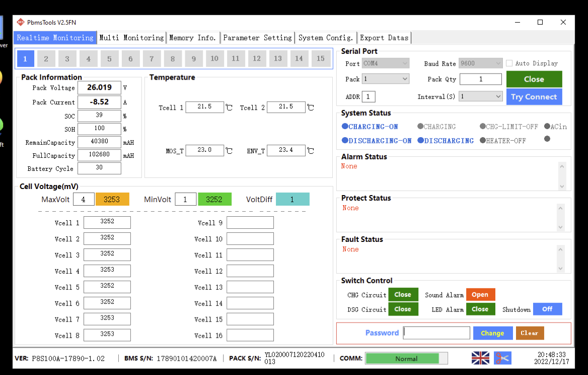Click the DISCHARGING-ON status indicator dot
The height and width of the screenshot is (375, 588).
[345, 140]
